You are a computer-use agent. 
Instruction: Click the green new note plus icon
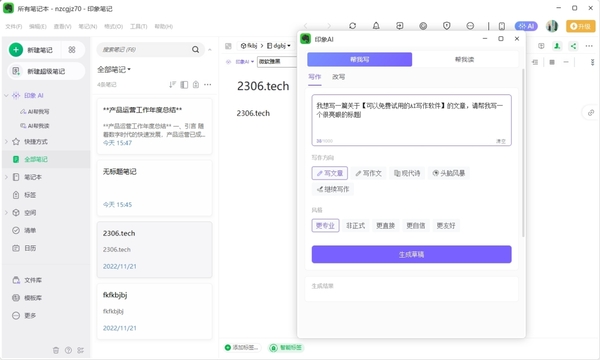click(x=16, y=50)
